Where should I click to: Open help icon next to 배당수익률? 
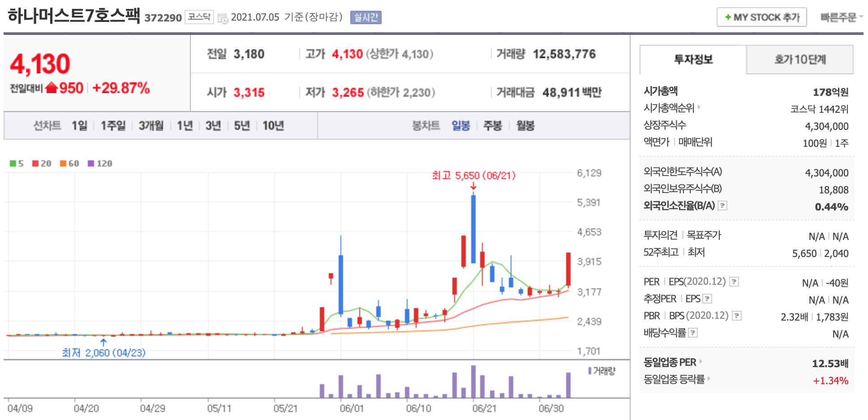coord(693,333)
